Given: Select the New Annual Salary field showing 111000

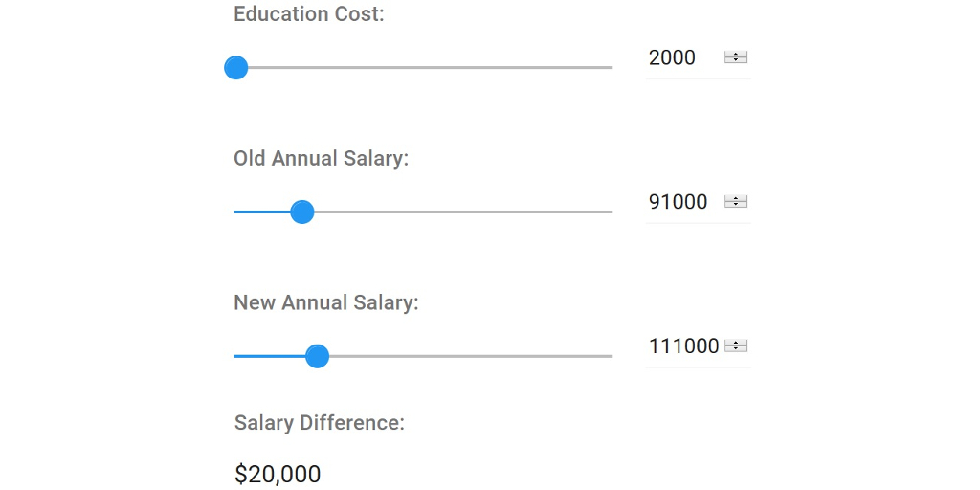Looking at the screenshot, I should point(683,346).
